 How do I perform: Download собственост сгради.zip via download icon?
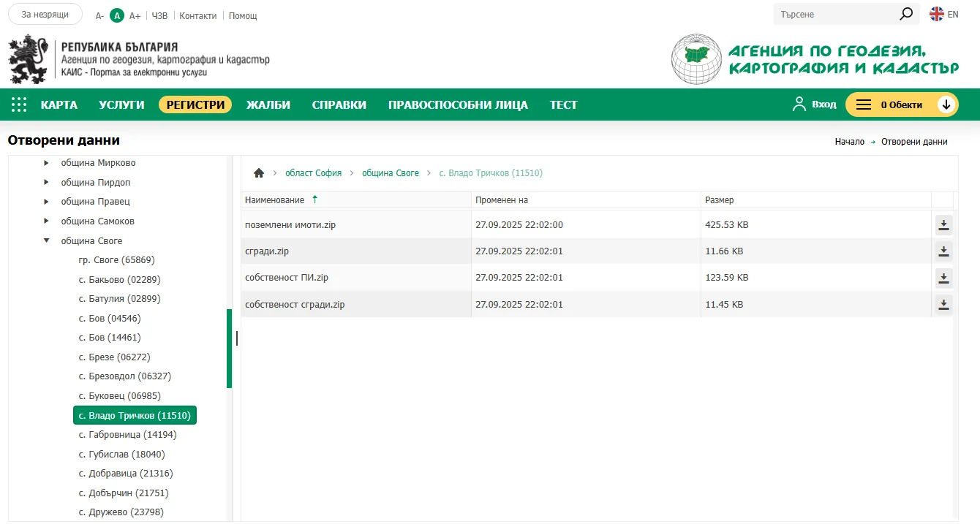coord(943,304)
